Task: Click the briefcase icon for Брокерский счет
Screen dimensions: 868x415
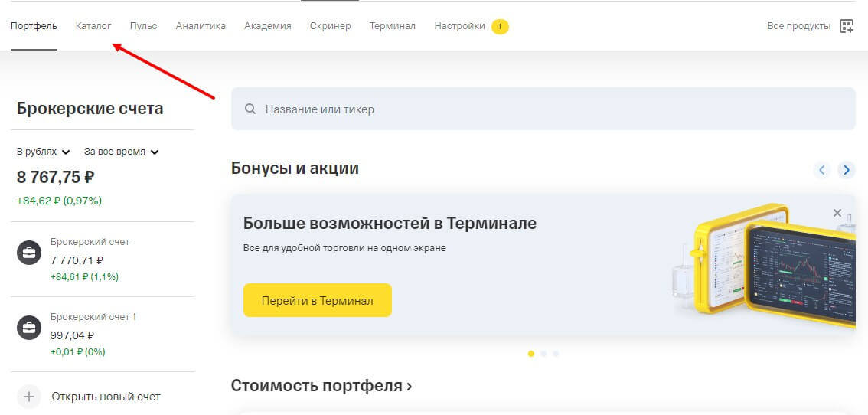Action: [29, 254]
